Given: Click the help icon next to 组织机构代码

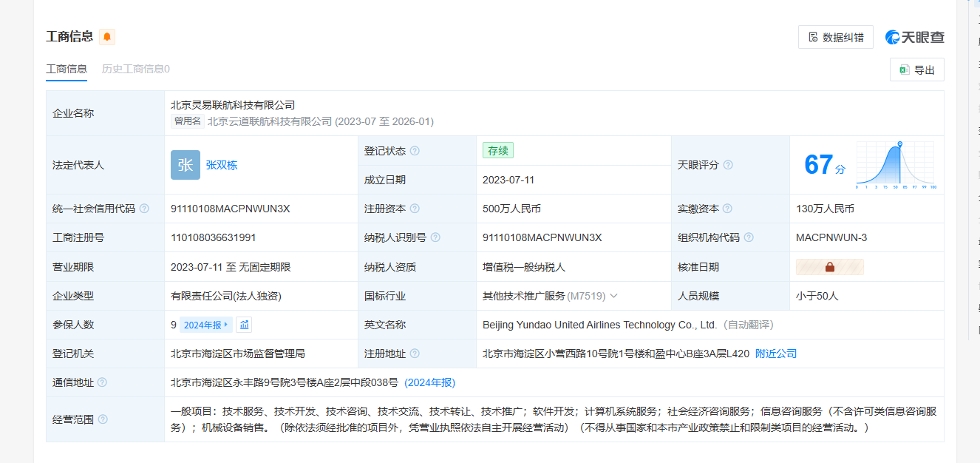Looking at the screenshot, I should point(749,237).
